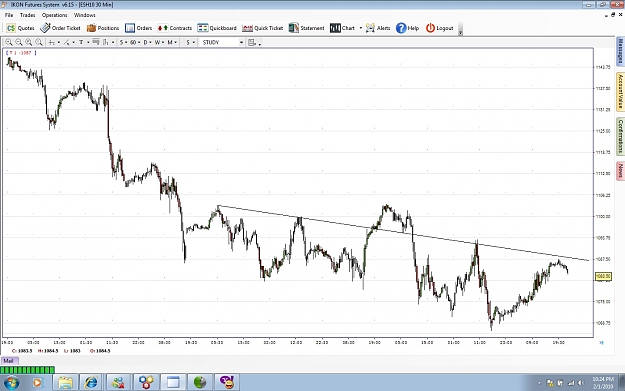Open the Trades menu
Screen dimensions: 625x391
[28, 15]
